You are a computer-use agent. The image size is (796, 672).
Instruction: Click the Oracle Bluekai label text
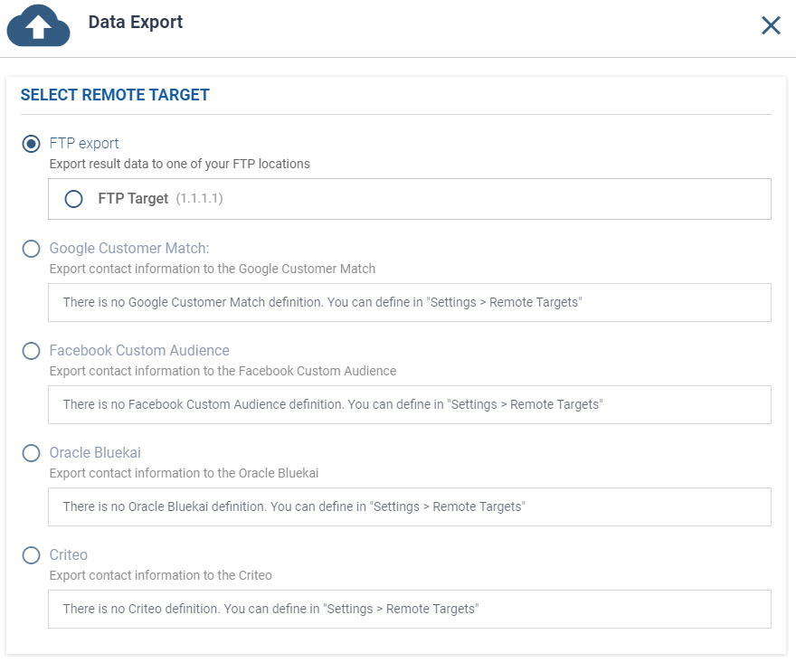[x=95, y=453]
